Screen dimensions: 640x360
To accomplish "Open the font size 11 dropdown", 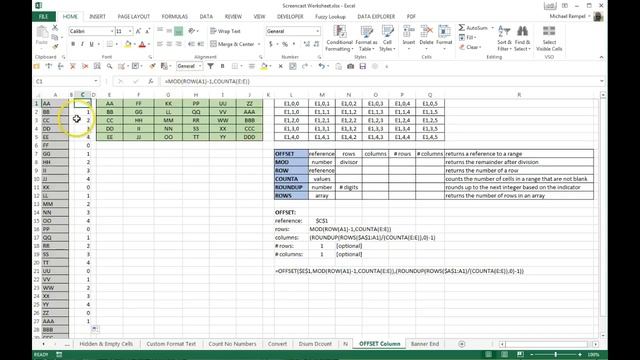I will click(130, 31).
